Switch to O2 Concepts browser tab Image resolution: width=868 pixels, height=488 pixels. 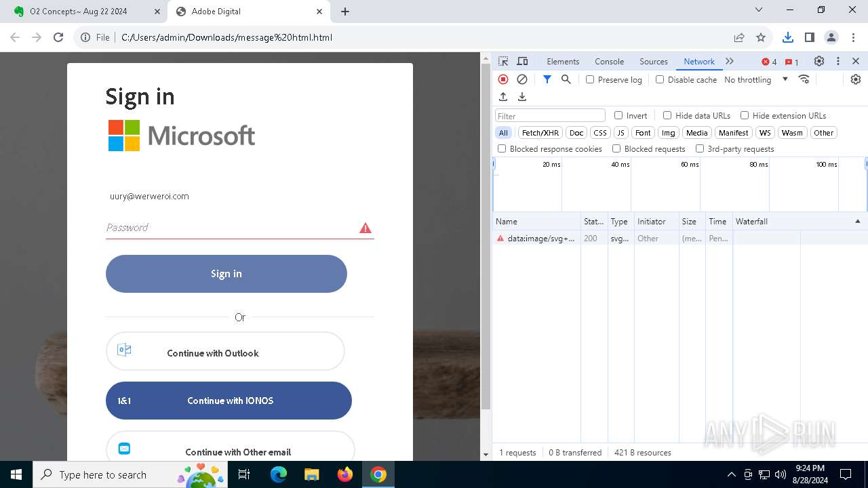coord(85,12)
